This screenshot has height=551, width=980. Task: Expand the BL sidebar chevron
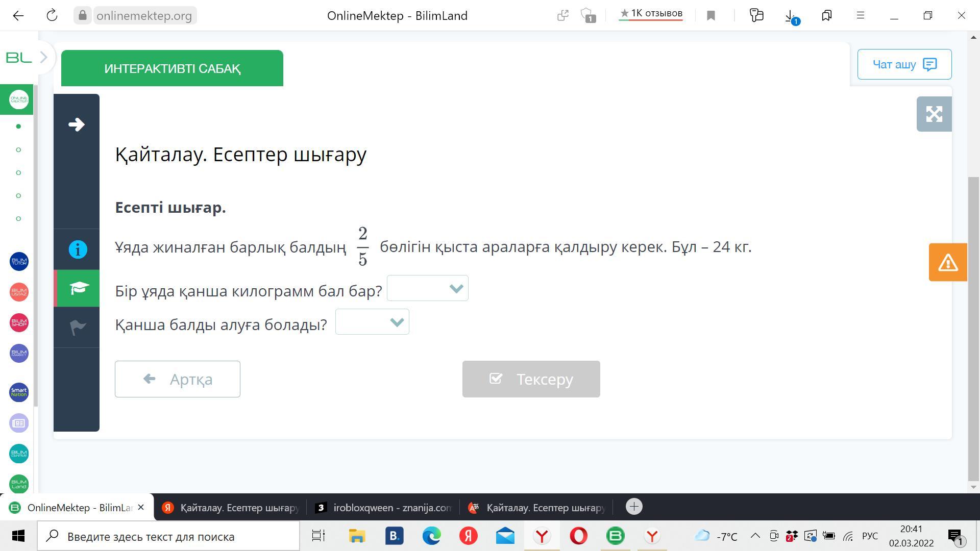(x=44, y=58)
